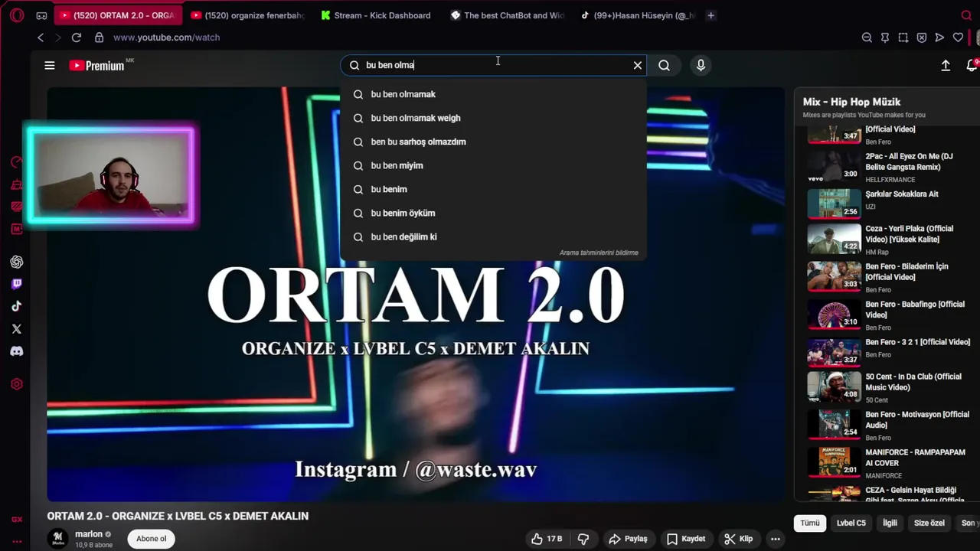Open sidebar settings gear
The image size is (980, 551).
pyautogui.click(x=17, y=384)
